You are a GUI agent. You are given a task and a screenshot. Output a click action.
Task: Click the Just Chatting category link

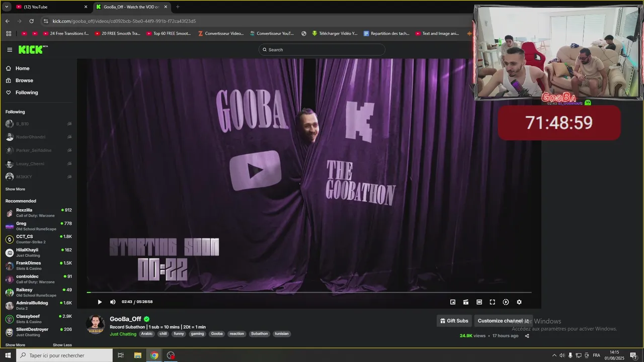(x=123, y=334)
